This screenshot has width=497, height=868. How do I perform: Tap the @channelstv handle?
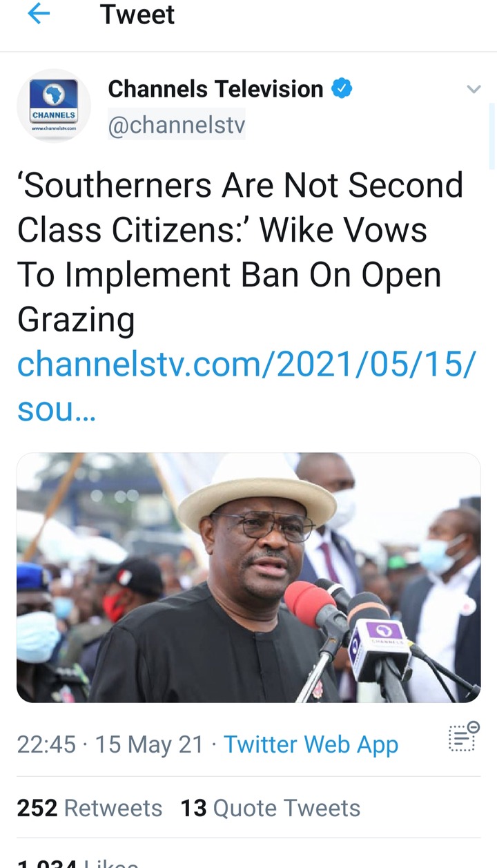[177, 125]
